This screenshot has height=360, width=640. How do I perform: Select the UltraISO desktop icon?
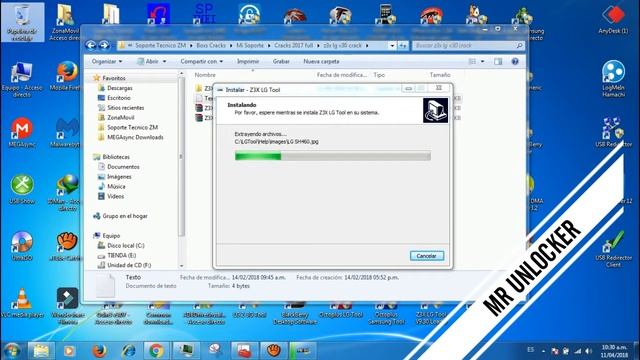pos(22,246)
